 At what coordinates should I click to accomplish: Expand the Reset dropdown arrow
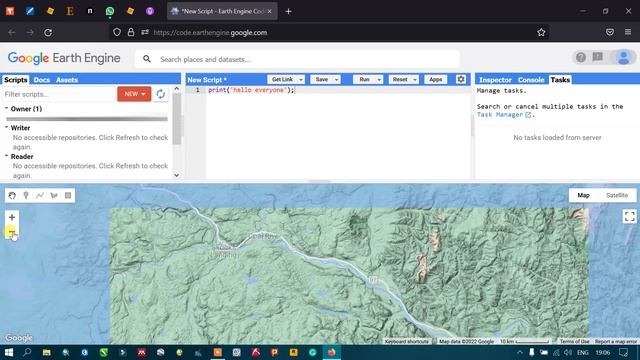(415, 80)
